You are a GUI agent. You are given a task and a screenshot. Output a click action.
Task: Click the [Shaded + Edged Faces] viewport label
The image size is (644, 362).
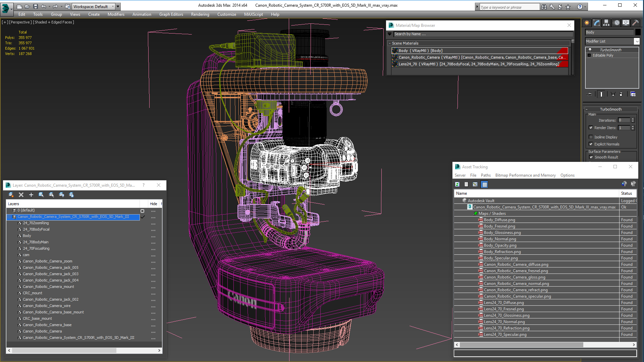54,22
